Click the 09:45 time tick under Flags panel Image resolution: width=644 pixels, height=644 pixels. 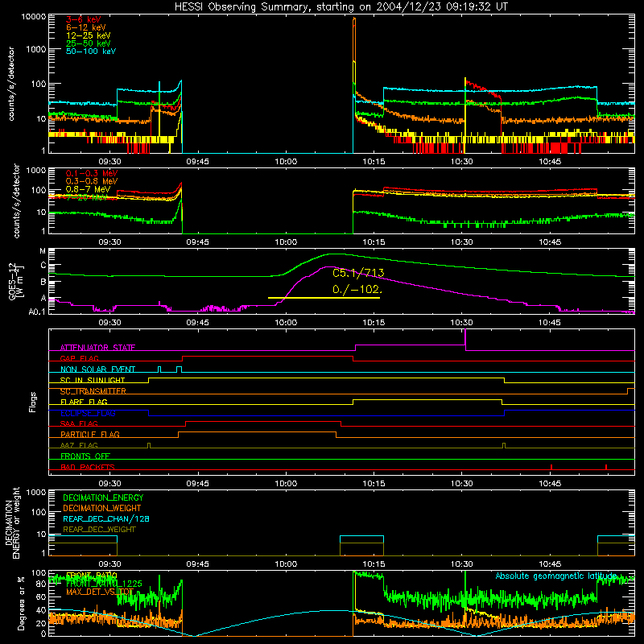pyautogui.click(x=197, y=484)
